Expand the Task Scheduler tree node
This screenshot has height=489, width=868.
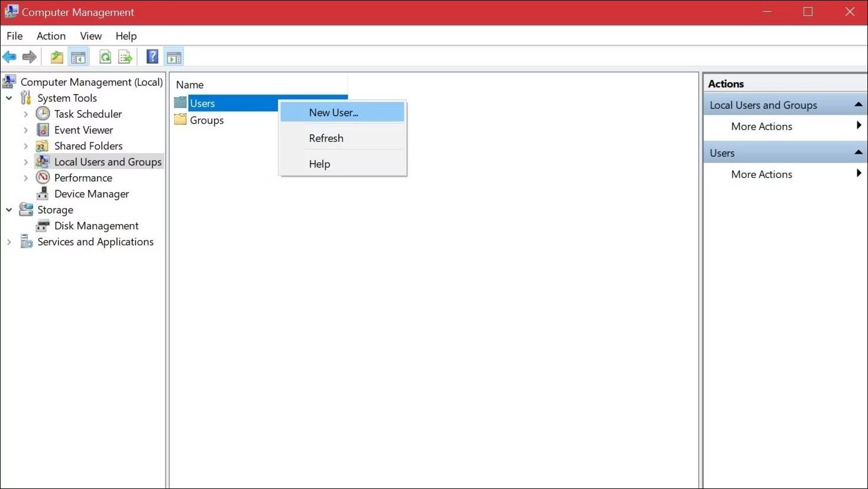(25, 114)
